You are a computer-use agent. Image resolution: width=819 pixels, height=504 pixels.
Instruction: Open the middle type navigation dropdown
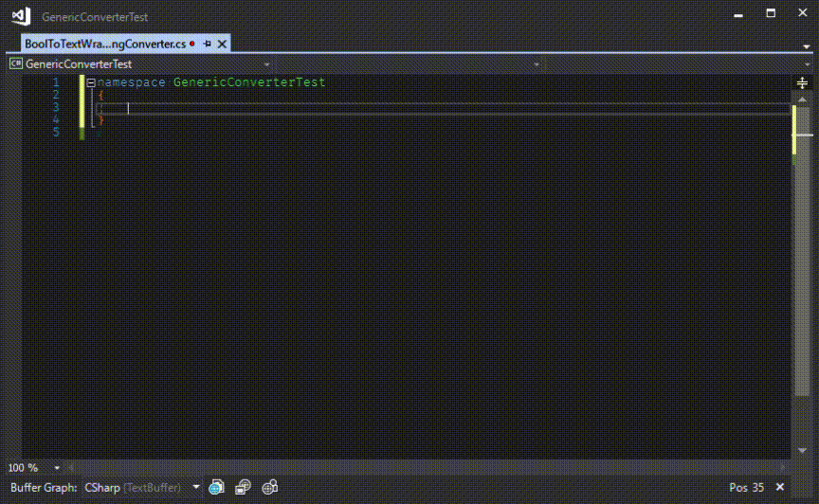[x=537, y=64]
